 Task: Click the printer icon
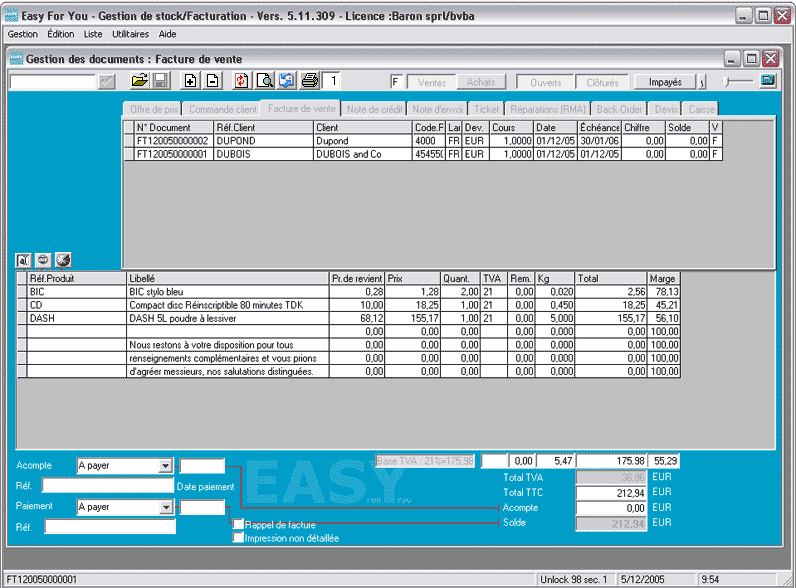[x=310, y=81]
